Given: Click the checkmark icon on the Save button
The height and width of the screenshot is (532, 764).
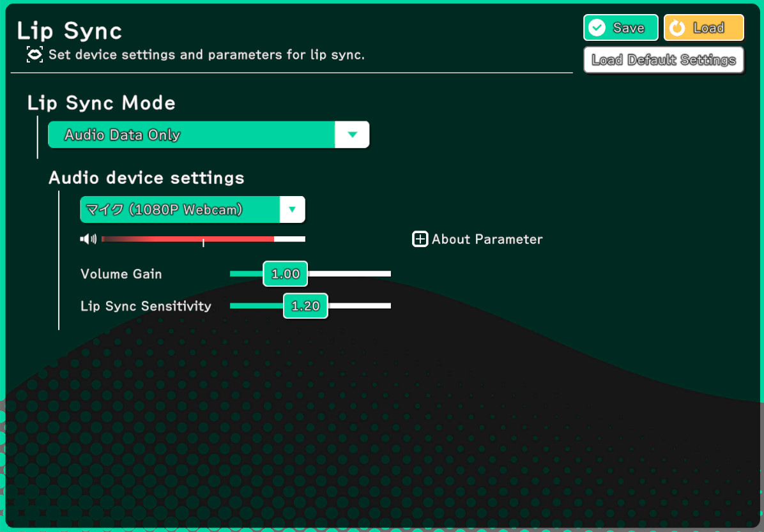Looking at the screenshot, I should 597,27.
